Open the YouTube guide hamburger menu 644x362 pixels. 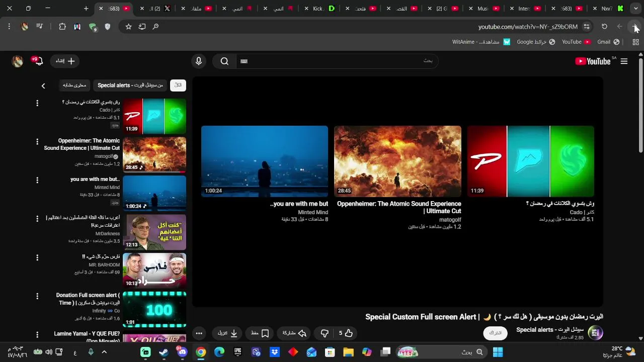624,61
